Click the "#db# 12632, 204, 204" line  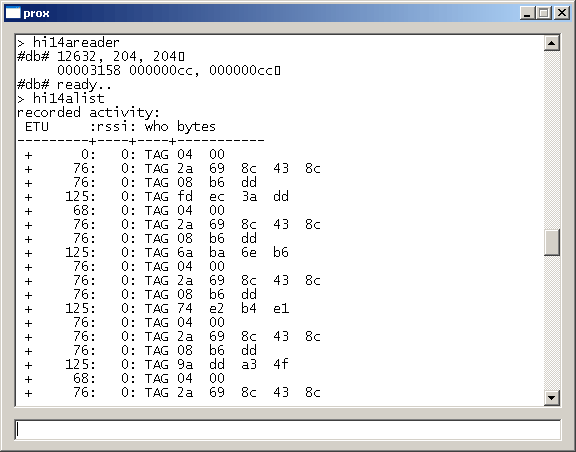[101, 57]
